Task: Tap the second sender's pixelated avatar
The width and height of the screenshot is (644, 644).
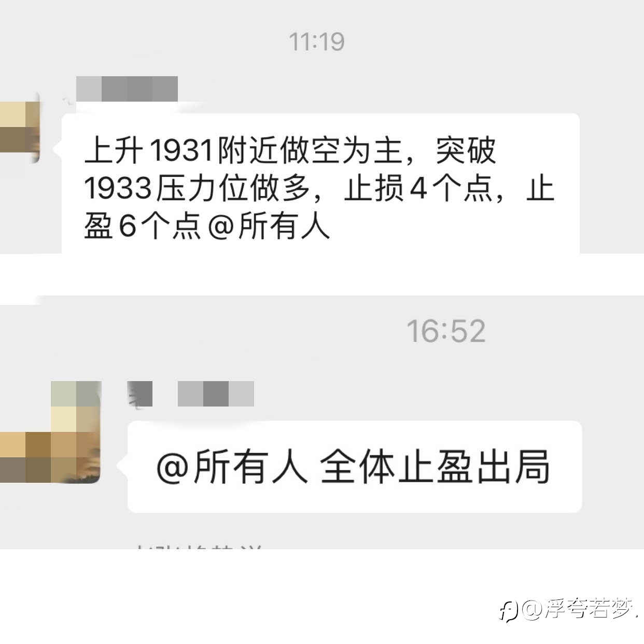Action: tap(50, 431)
